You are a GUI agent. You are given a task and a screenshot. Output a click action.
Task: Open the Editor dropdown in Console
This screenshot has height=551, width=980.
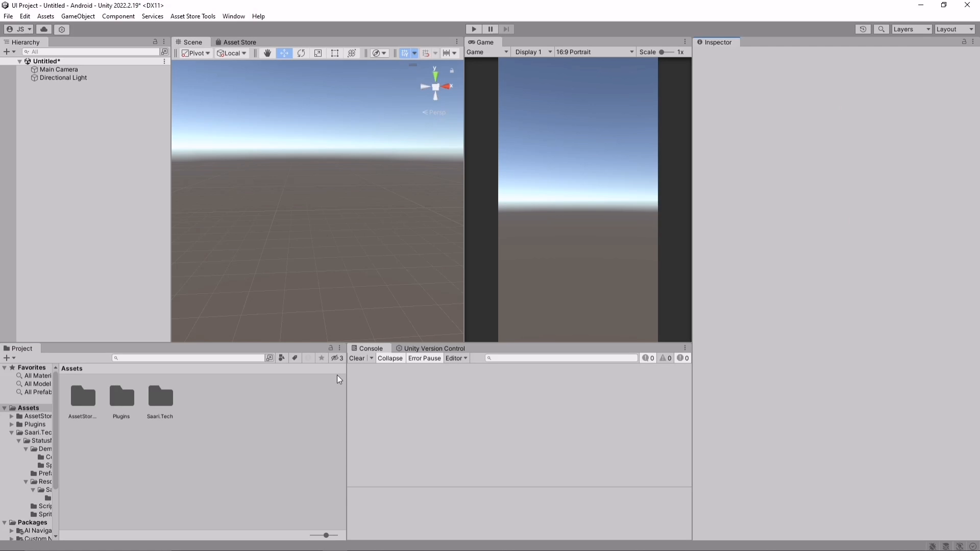pyautogui.click(x=456, y=358)
